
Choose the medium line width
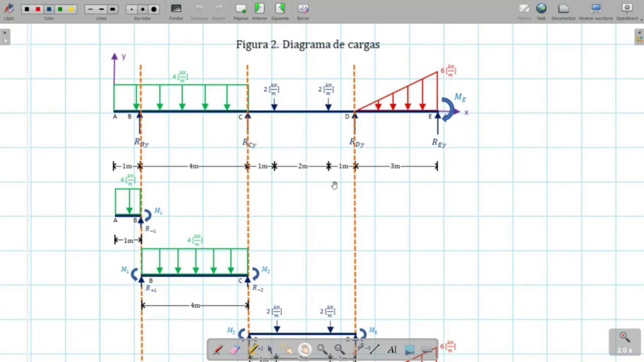coord(102,9)
